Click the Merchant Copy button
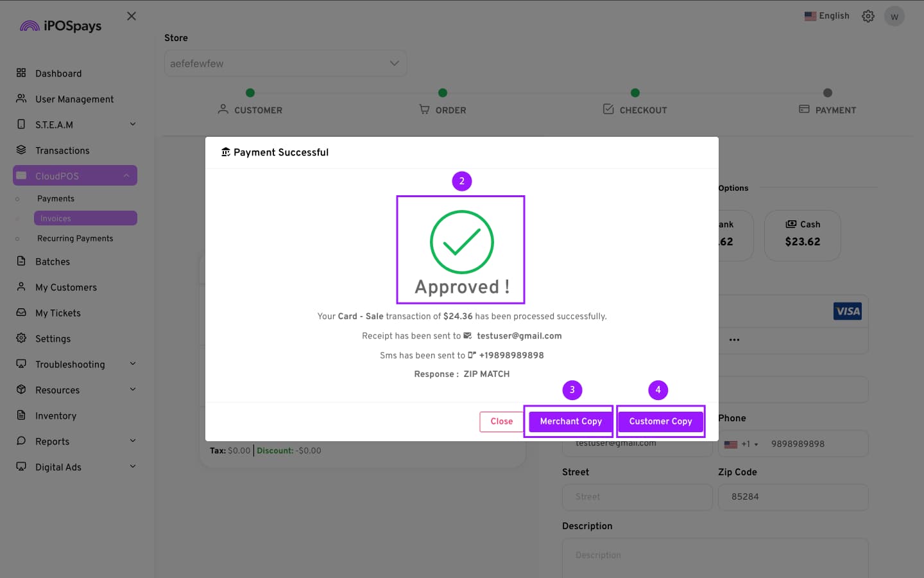The width and height of the screenshot is (924, 578). (570, 421)
